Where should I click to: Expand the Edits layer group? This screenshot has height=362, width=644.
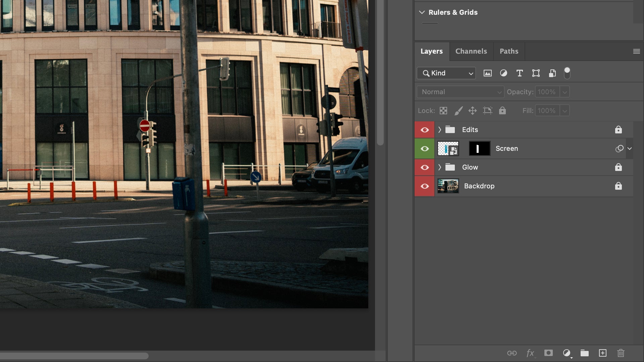[439, 130]
